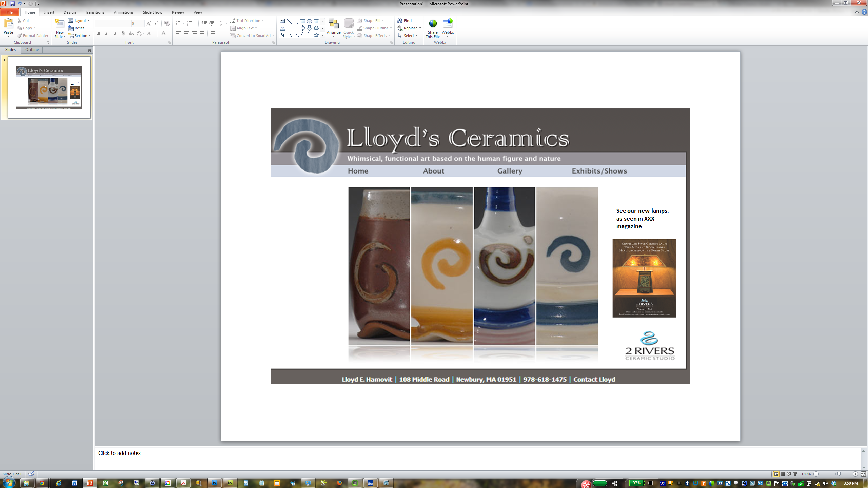Viewport: 868px width, 488px height.
Task: Open Photoshop from the taskbar
Action: pos(214,483)
